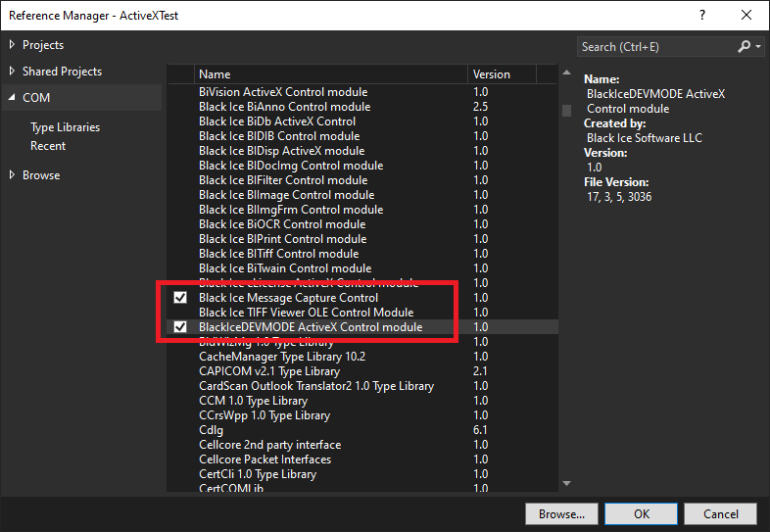Select Cellcore 2nd party interface

(x=361, y=445)
